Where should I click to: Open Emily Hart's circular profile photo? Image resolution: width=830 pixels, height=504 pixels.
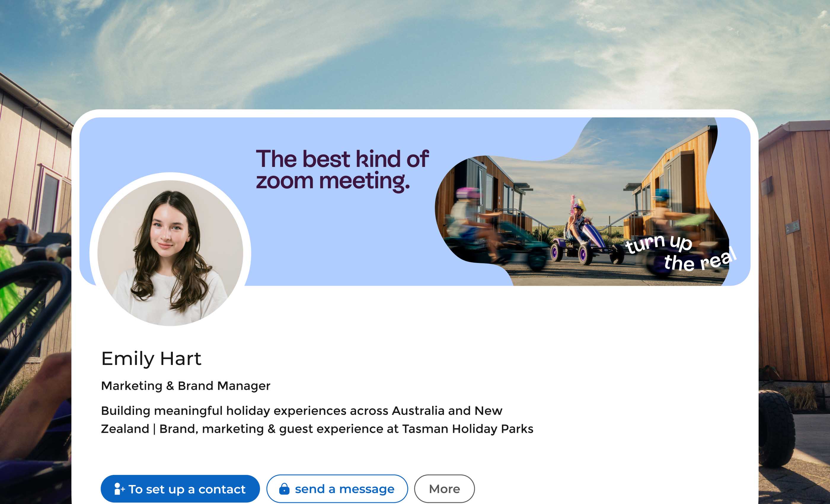pos(170,253)
